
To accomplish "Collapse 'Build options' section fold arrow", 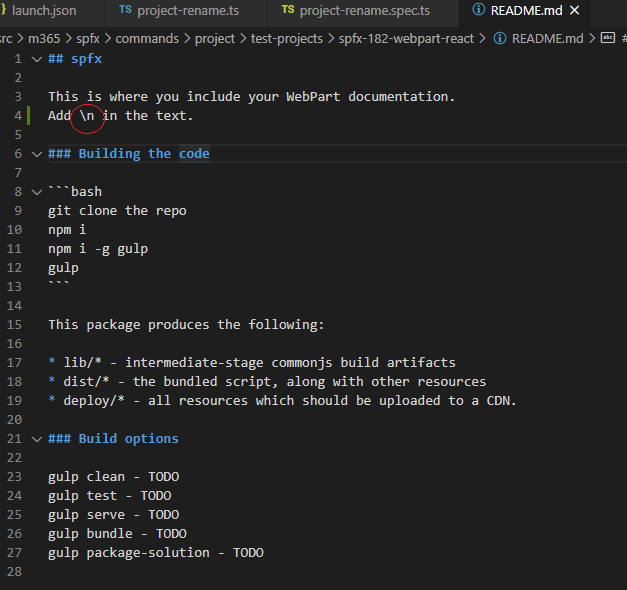I will coord(37,439).
